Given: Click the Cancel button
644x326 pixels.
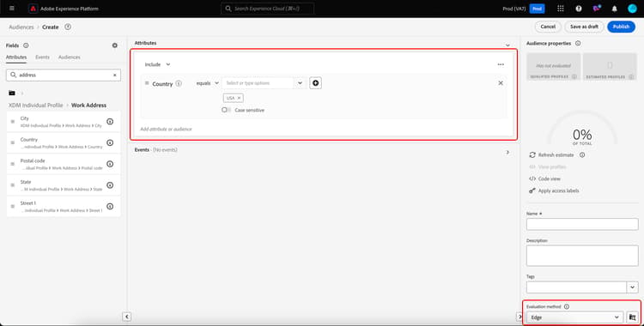Looking at the screenshot, I should 548,27.
